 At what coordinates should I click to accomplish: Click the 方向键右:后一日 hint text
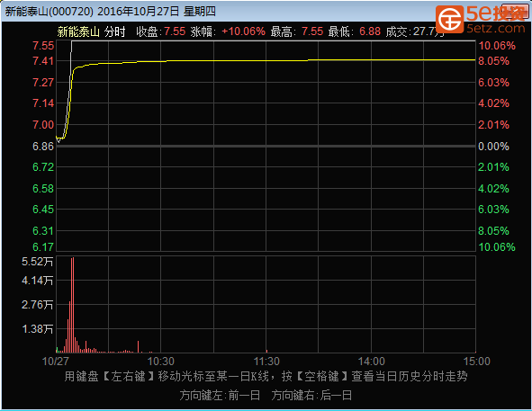(x=311, y=396)
